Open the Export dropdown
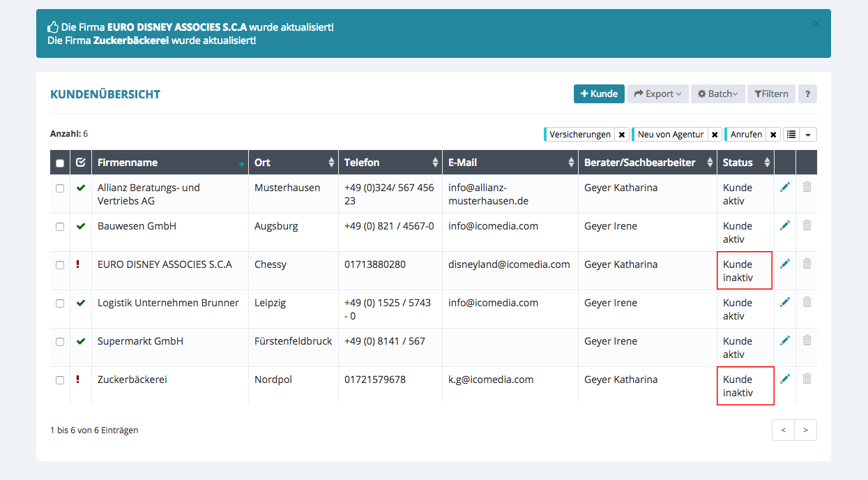 pyautogui.click(x=657, y=94)
